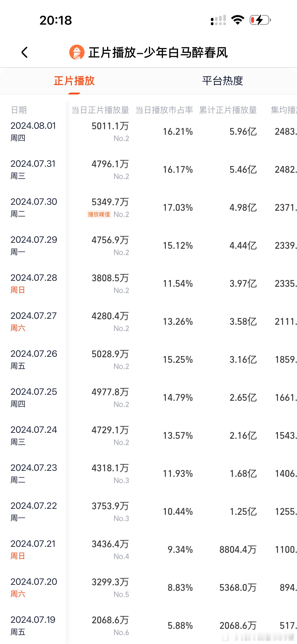This screenshot has width=297, height=644.
Task: Tap the partially visible 集均播放 column header
Action: 284,110
